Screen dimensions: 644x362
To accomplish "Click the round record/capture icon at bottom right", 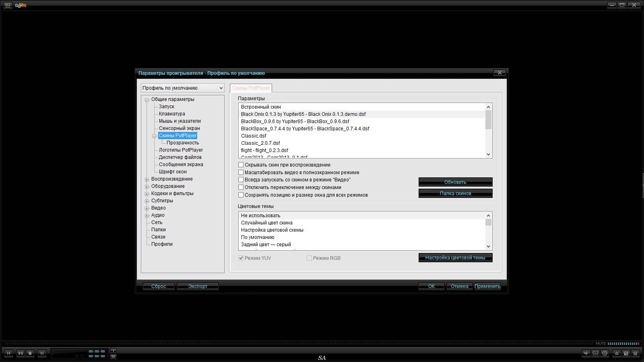I will 605,353.
